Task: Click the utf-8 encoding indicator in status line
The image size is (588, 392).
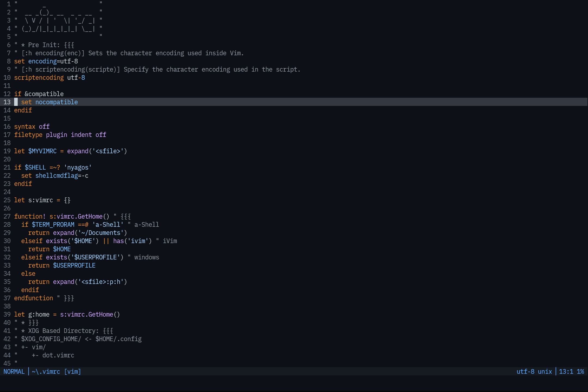Action: point(525,372)
